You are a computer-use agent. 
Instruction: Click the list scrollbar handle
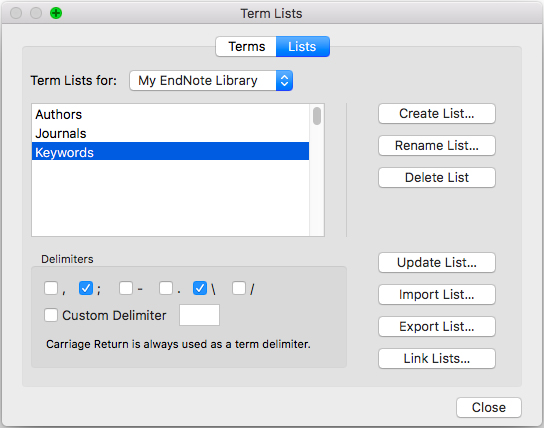point(317,116)
